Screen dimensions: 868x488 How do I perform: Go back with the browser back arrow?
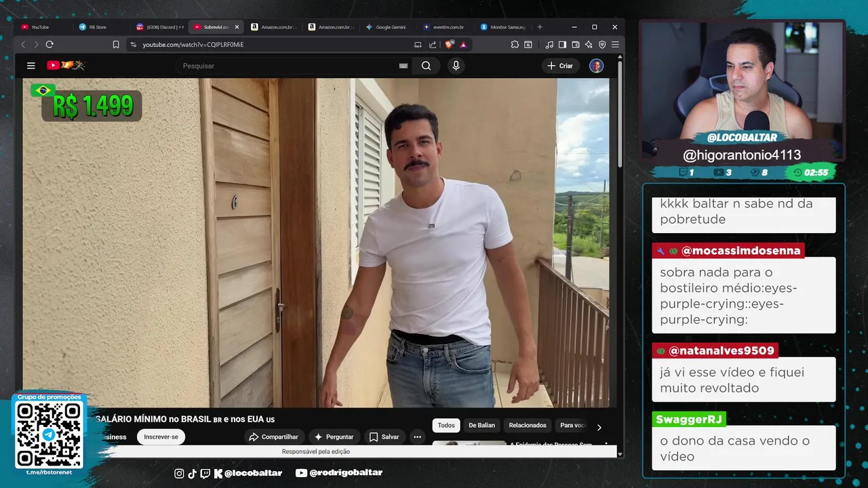pyautogui.click(x=23, y=44)
